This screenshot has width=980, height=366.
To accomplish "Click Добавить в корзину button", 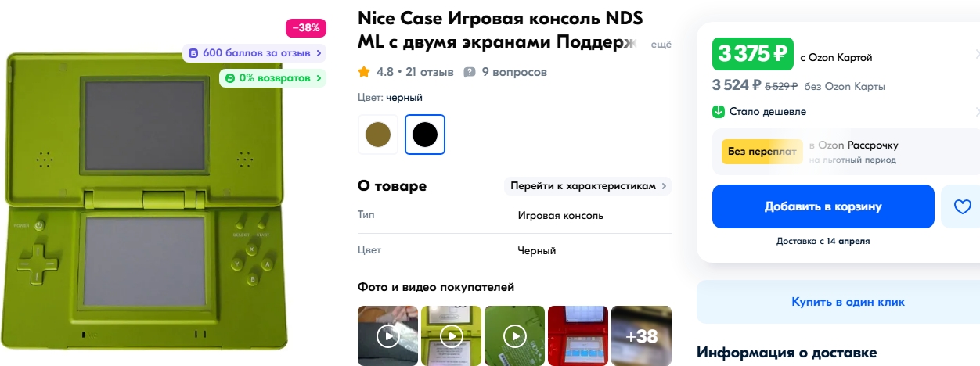I will [x=823, y=206].
